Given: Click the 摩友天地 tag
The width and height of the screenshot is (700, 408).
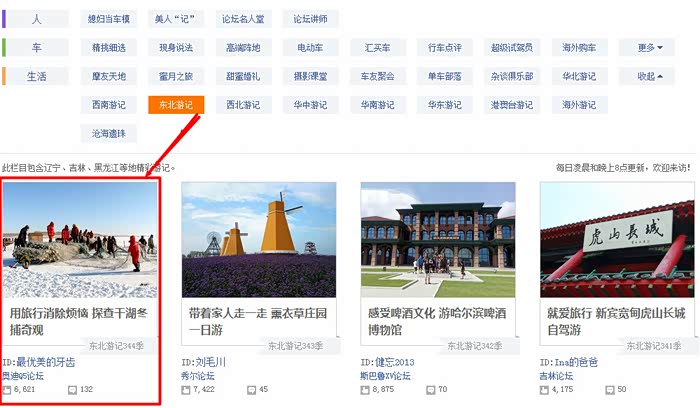Looking at the screenshot, I should [108, 76].
